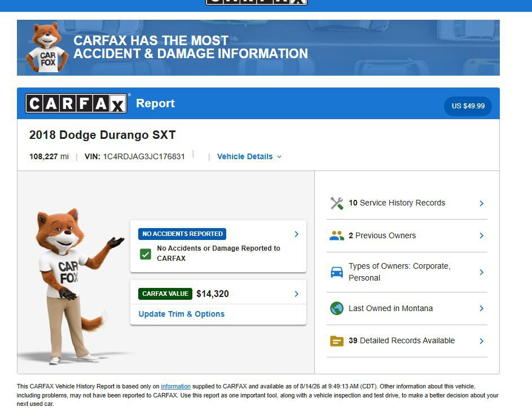Open chevron for Service History Records
The width and height of the screenshot is (532, 411).
[x=481, y=203]
